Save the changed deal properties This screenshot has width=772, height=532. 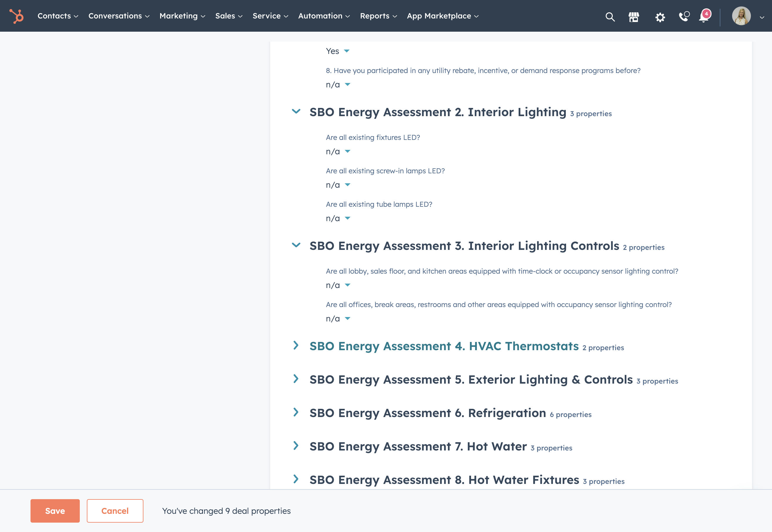55,511
